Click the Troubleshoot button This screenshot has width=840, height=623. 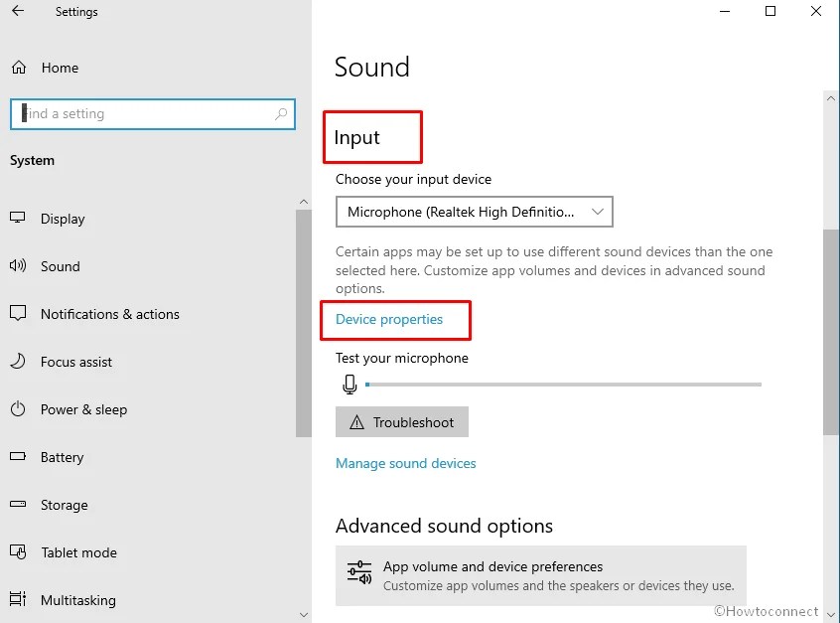(x=401, y=421)
